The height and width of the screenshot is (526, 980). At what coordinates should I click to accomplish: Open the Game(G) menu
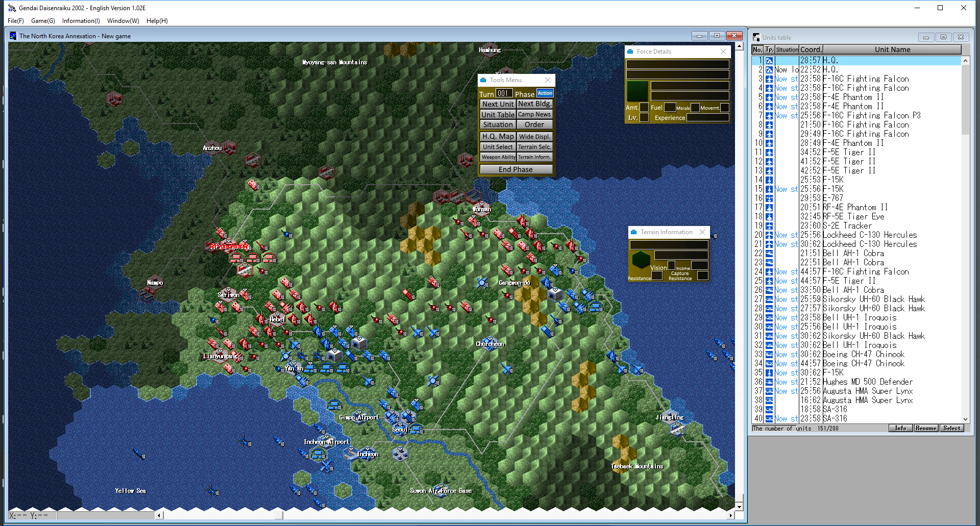(43, 21)
